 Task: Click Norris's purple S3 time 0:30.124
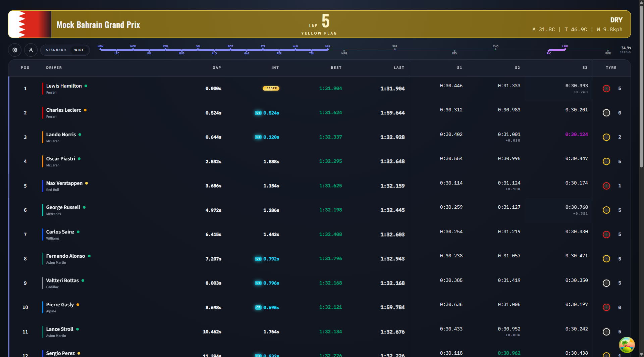(577, 134)
